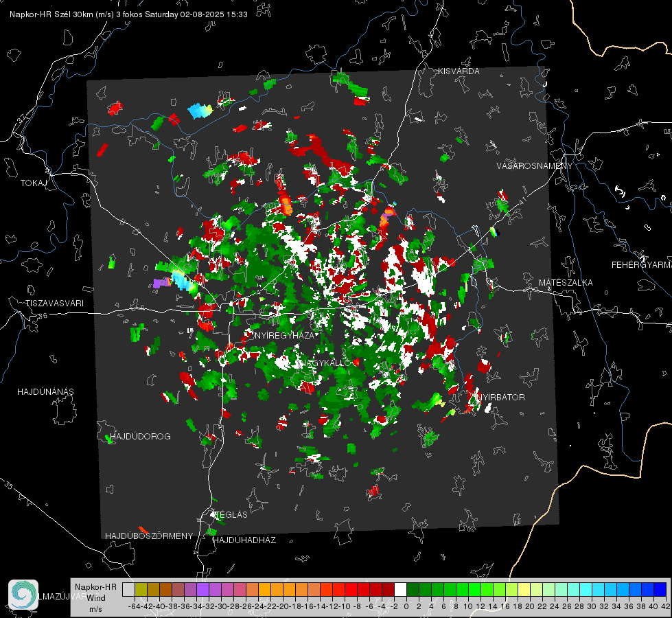
Task: Click the m/s unit label in legend
Action: [95, 609]
